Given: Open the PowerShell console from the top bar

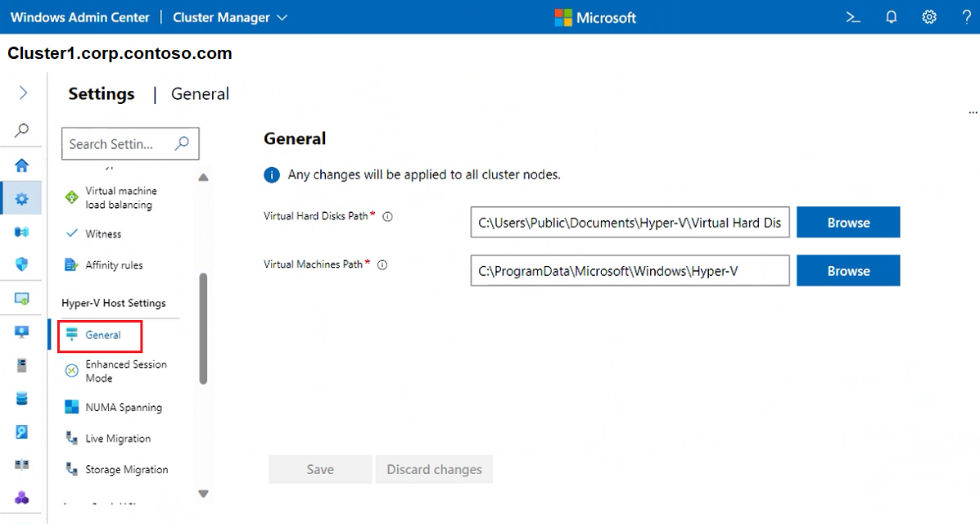Looking at the screenshot, I should [x=851, y=17].
